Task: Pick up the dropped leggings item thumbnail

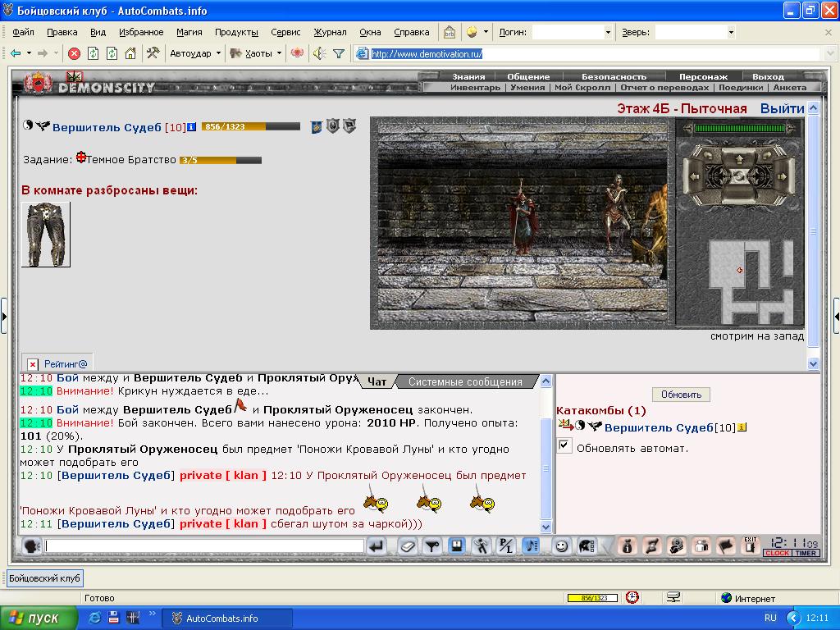Action: (46, 234)
